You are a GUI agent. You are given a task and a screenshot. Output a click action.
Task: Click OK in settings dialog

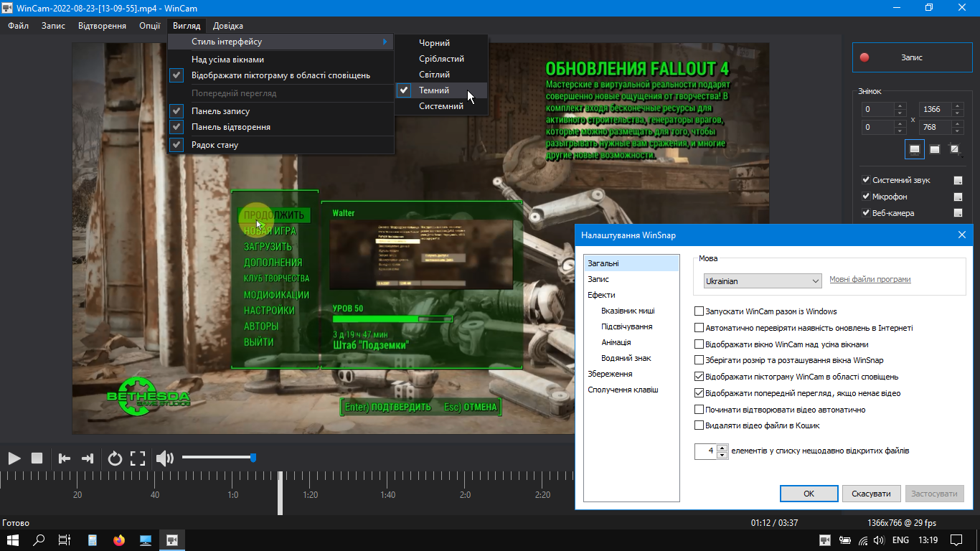809,494
